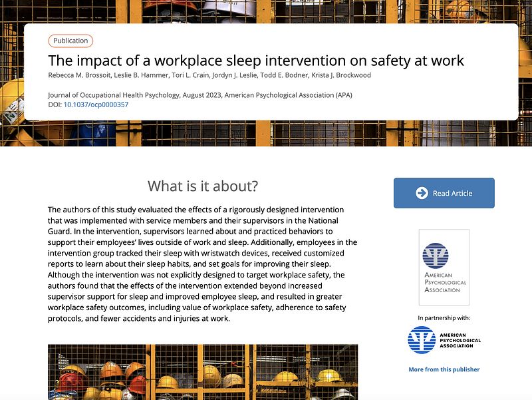Click the publication title heading
The image size is (532, 400).
point(256,61)
